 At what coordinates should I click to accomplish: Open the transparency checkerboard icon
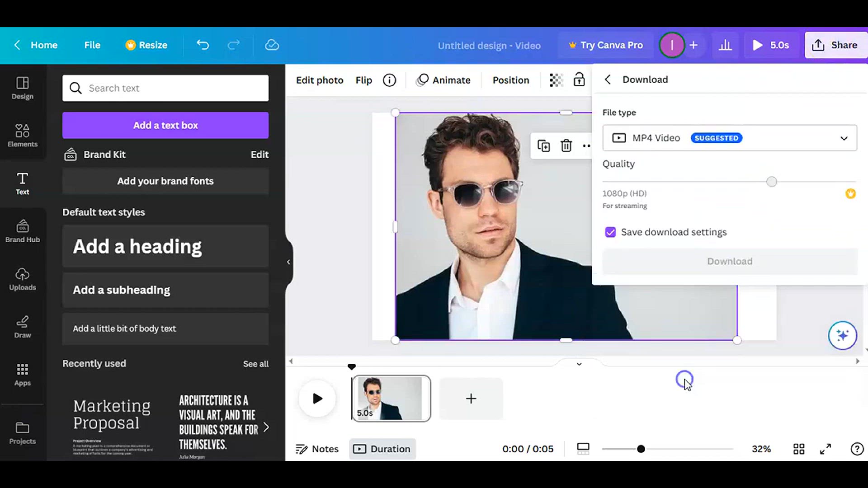click(x=556, y=80)
